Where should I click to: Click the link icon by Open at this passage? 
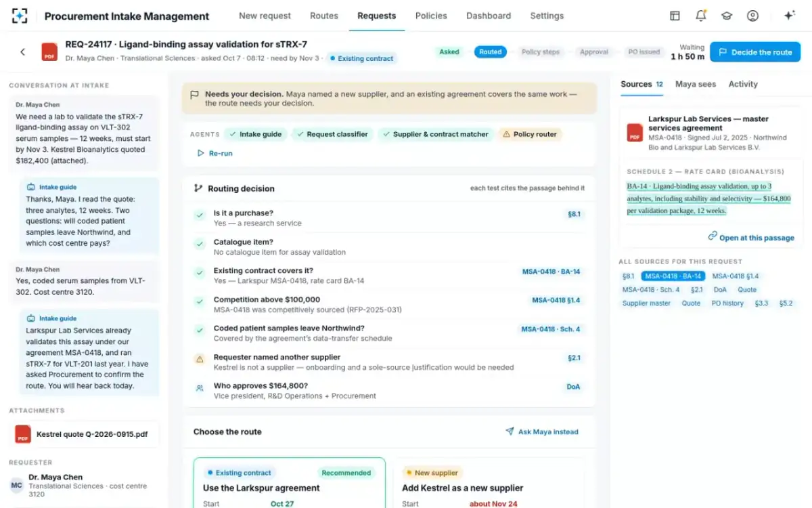[x=713, y=236]
